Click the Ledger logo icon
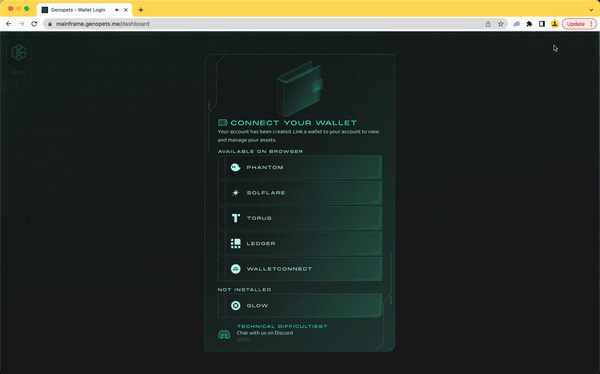Viewport: 600px width, 374px height. (x=236, y=243)
